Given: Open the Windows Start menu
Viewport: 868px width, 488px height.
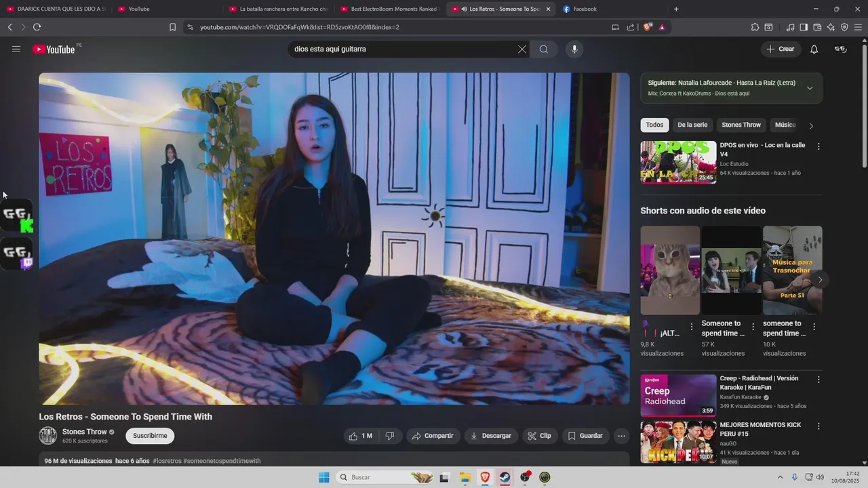Looking at the screenshot, I should 324,477.
